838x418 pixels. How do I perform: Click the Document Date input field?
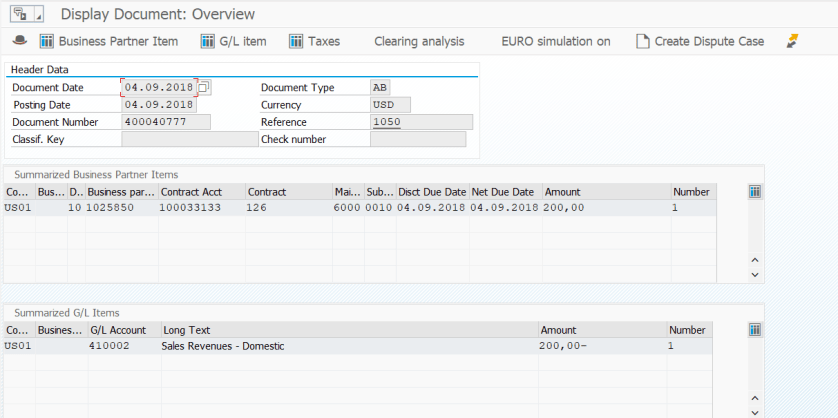coord(158,88)
